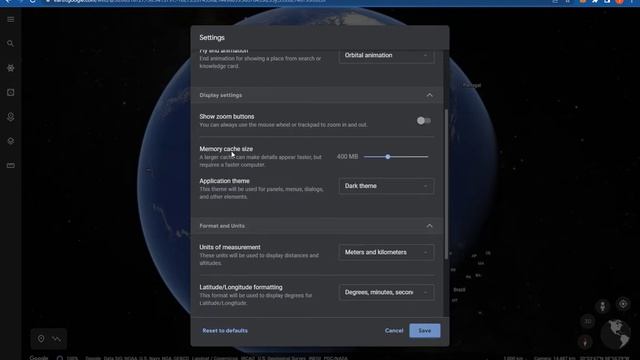Click the Settings dialog scrollbar
Screen dimensions: 640x360
[x=446, y=184]
